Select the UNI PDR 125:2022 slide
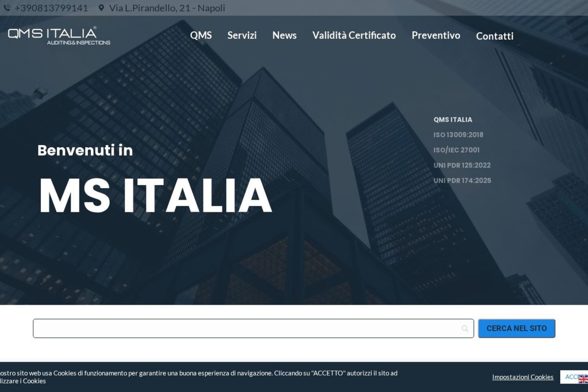Screen dimensions: 588x392 click(462, 165)
